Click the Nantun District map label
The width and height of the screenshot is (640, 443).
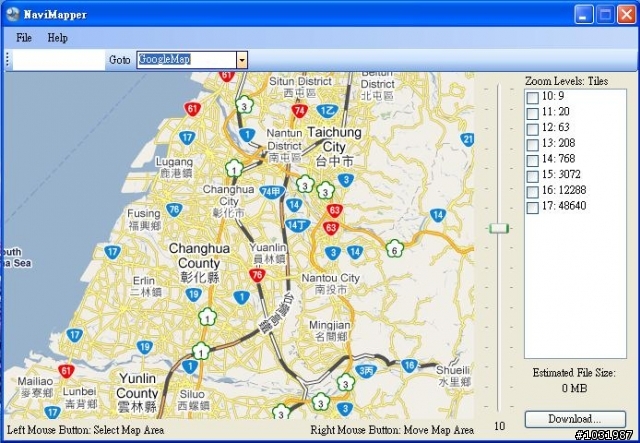pyautogui.click(x=284, y=146)
